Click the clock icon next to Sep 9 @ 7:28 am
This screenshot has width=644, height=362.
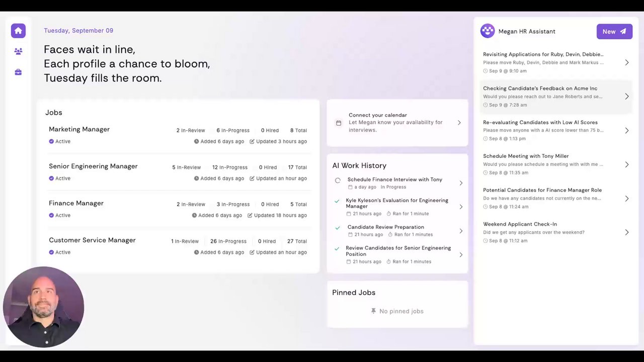click(x=486, y=105)
